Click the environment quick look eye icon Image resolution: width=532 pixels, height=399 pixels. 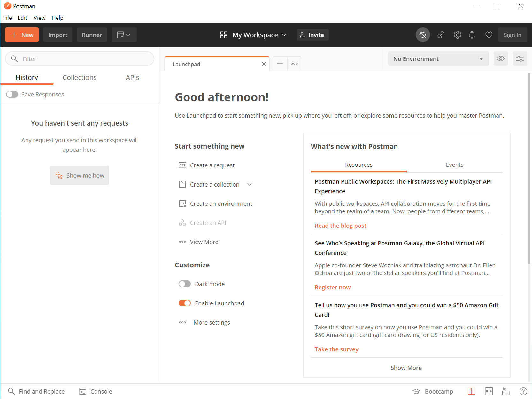coord(501,59)
